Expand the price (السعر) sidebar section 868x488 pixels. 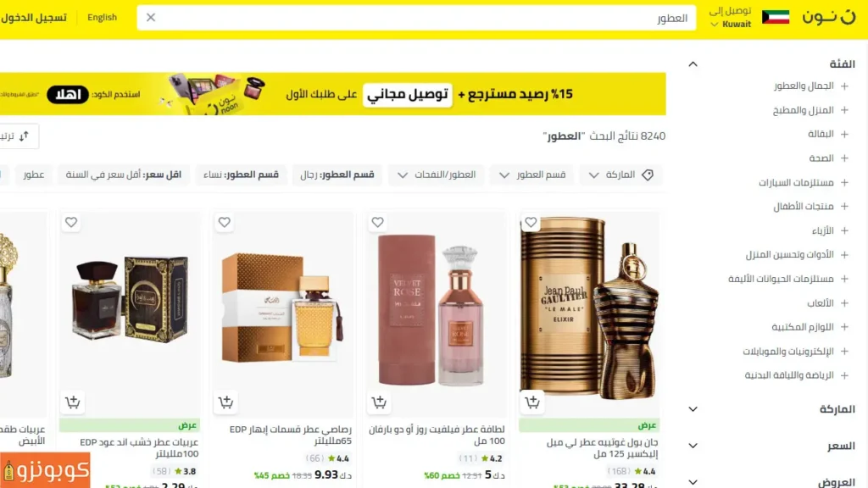point(693,446)
